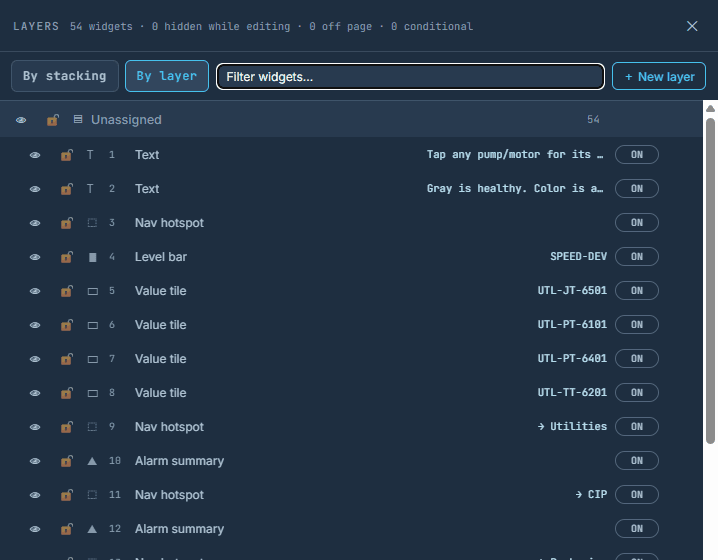Close the Layers panel
The height and width of the screenshot is (560, 718).
point(692,26)
